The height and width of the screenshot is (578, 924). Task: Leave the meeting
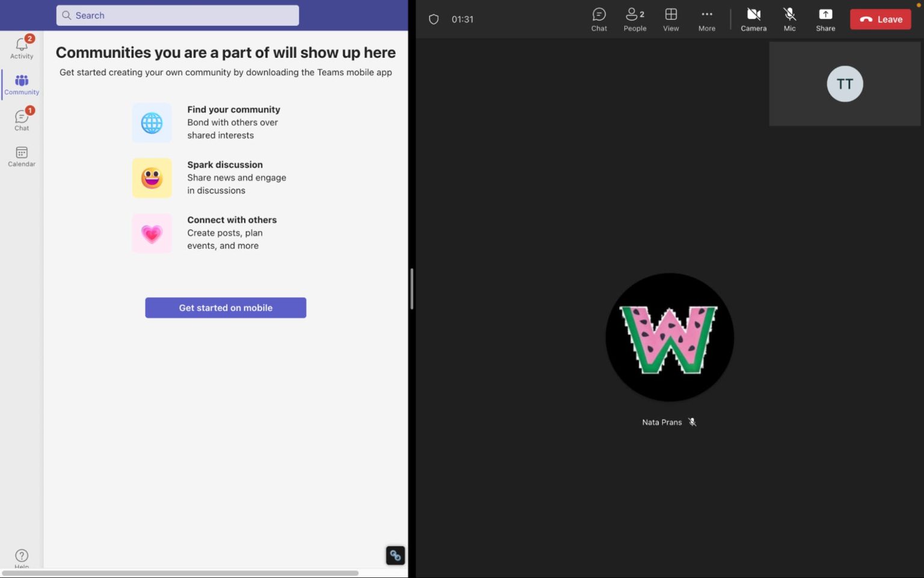tap(880, 19)
